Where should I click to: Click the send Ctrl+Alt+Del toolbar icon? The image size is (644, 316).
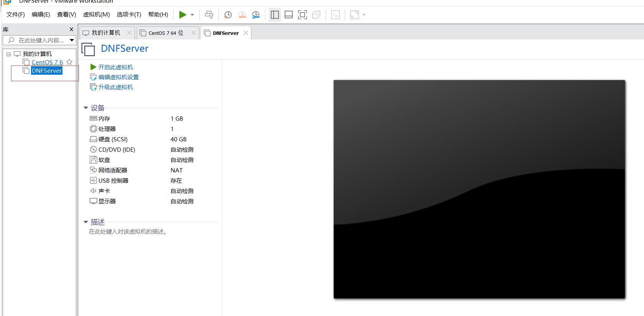209,15
